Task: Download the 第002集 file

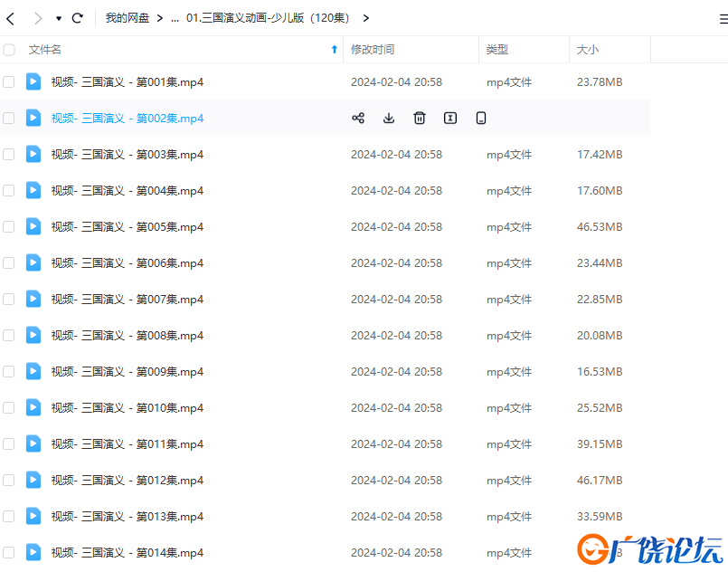Action: coord(389,118)
